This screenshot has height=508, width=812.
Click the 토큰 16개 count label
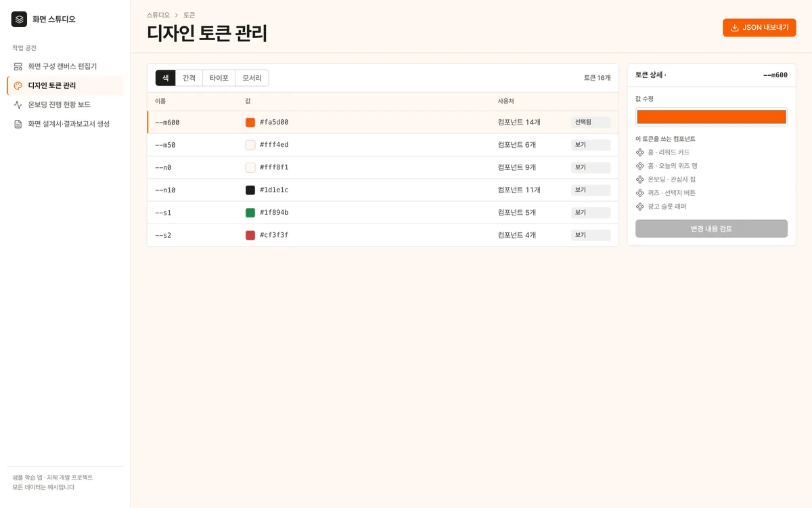tap(597, 78)
